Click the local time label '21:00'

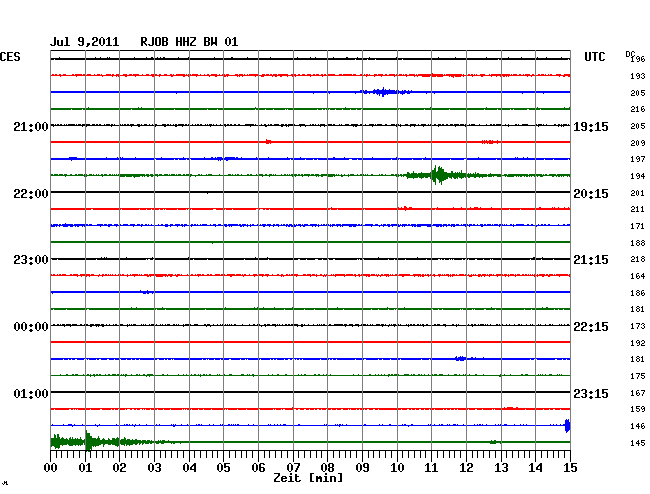pyautogui.click(x=31, y=126)
